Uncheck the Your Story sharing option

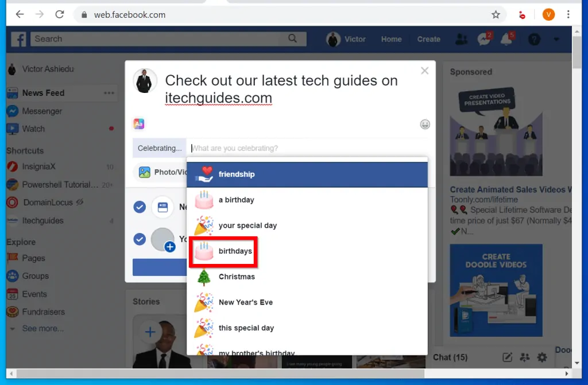[x=140, y=239]
